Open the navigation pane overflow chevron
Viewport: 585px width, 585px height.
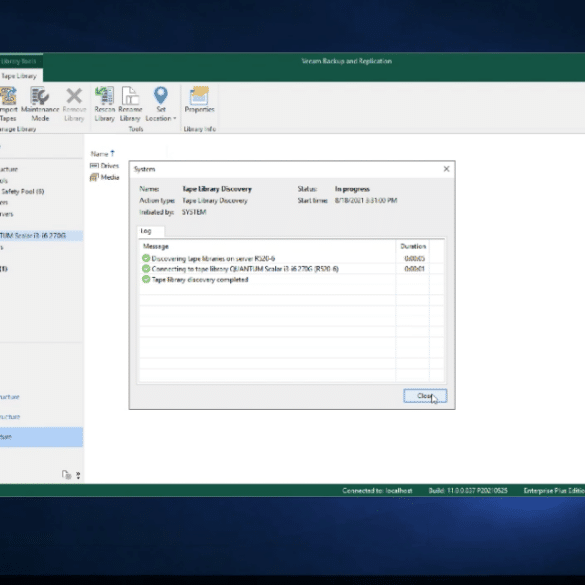tap(78, 475)
